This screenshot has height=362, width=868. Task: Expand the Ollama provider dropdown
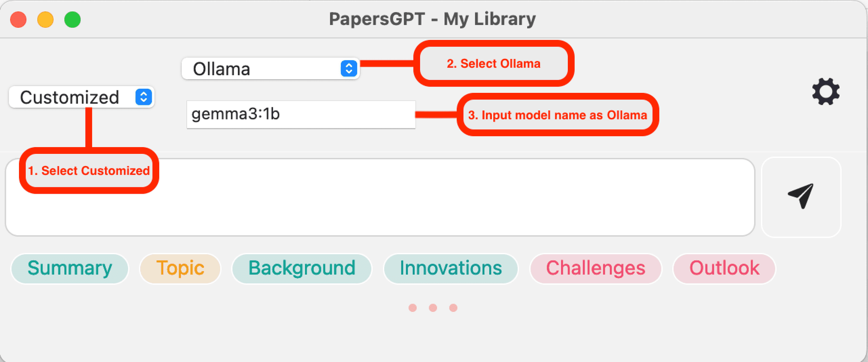tap(270, 69)
